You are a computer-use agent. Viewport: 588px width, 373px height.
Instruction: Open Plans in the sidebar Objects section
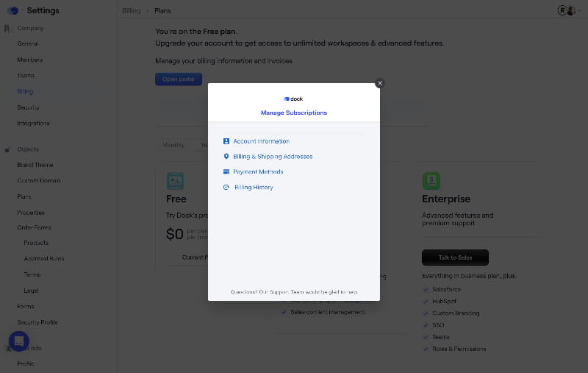pos(24,196)
